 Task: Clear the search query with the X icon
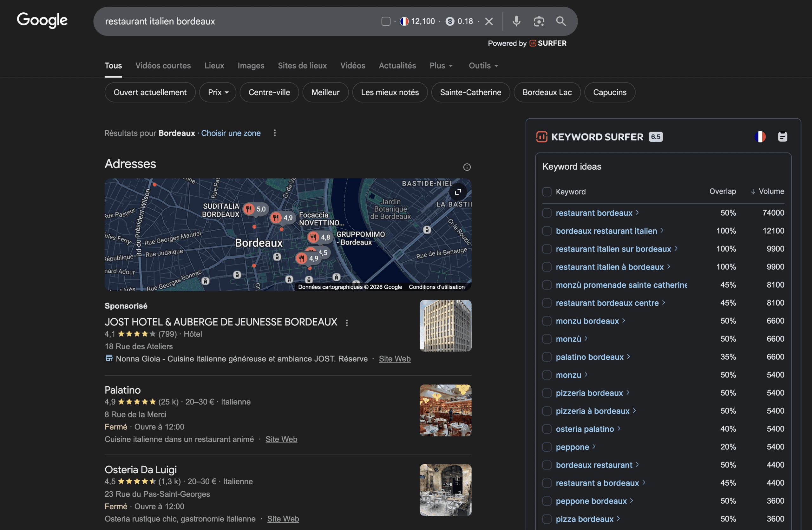489,21
